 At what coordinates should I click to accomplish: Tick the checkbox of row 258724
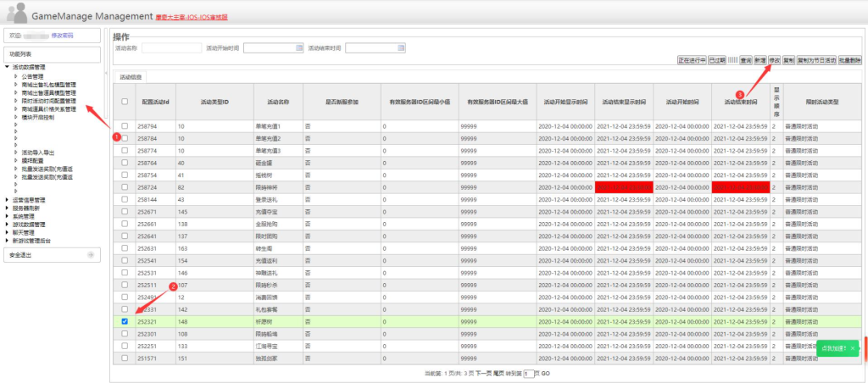tap(125, 187)
